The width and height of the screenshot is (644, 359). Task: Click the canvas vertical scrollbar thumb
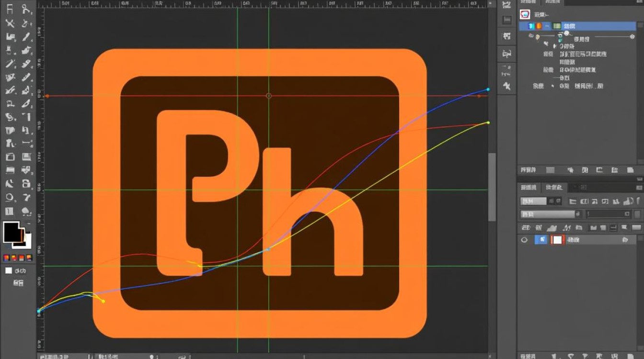tap(492, 187)
